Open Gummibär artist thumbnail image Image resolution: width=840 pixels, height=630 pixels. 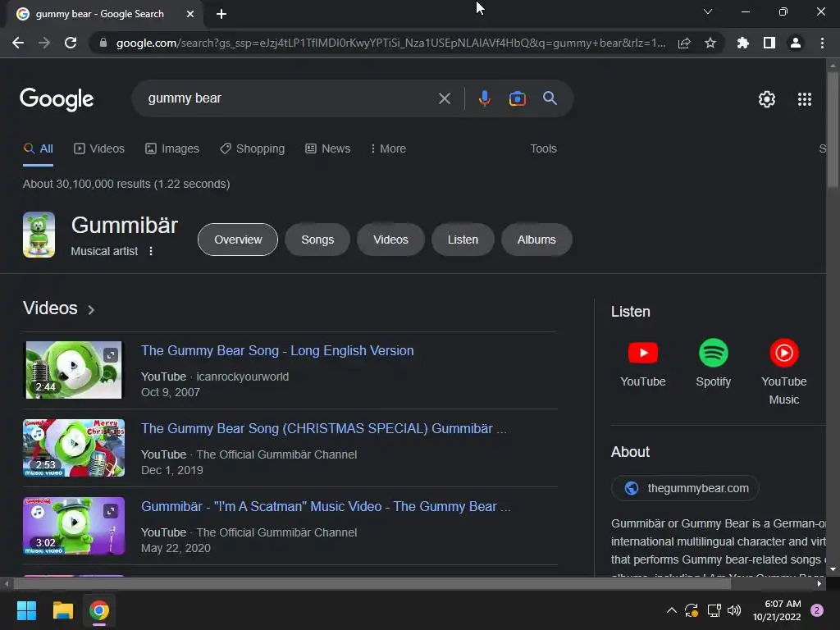[x=39, y=235]
